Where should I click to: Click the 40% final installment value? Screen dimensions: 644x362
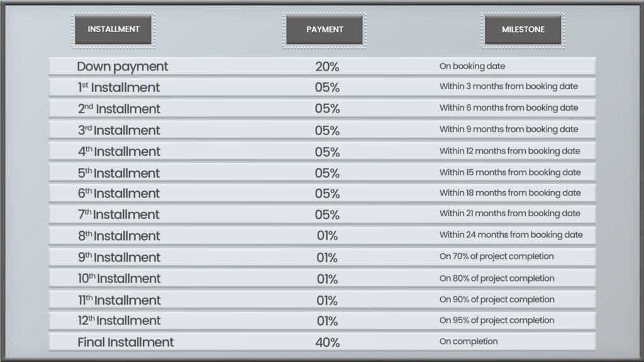pos(327,343)
